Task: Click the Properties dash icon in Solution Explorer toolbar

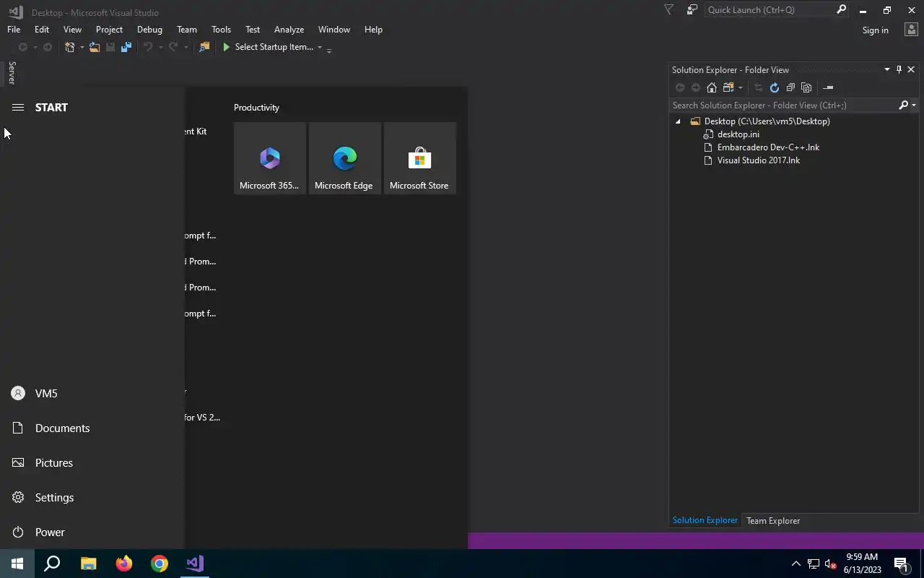Action: coord(828,87)
